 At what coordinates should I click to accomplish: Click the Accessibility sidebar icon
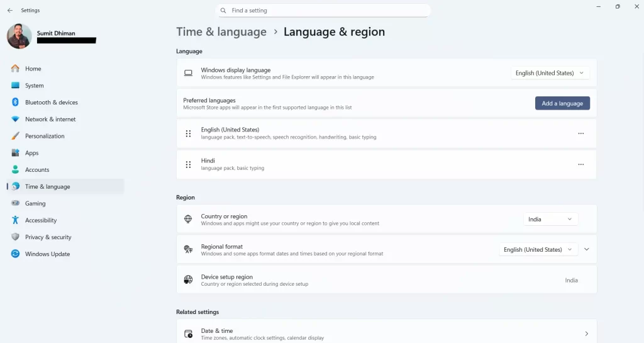[15, 220]
